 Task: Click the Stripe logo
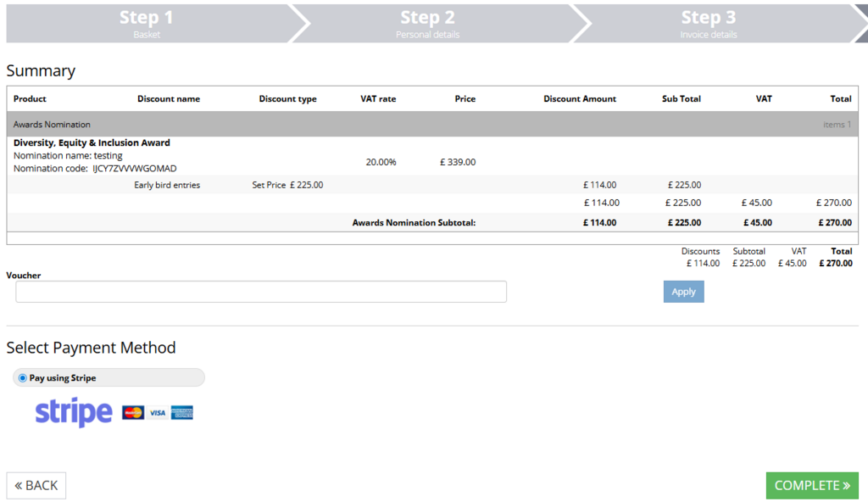point(73,412)
